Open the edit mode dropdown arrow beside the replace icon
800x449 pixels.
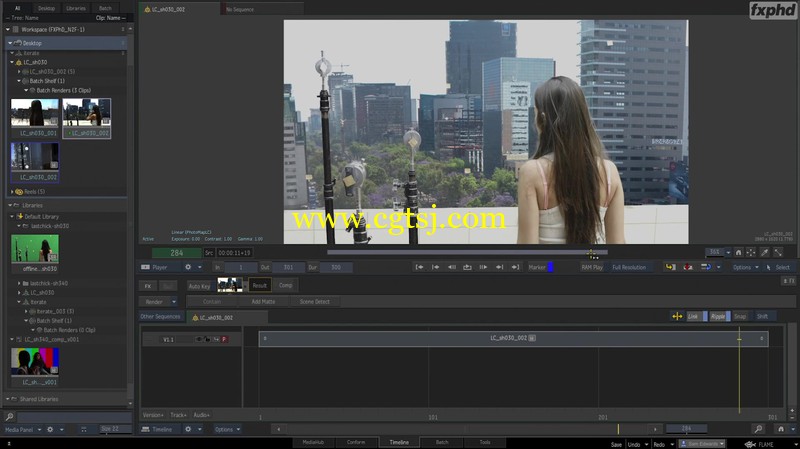(x=718, y=267)
